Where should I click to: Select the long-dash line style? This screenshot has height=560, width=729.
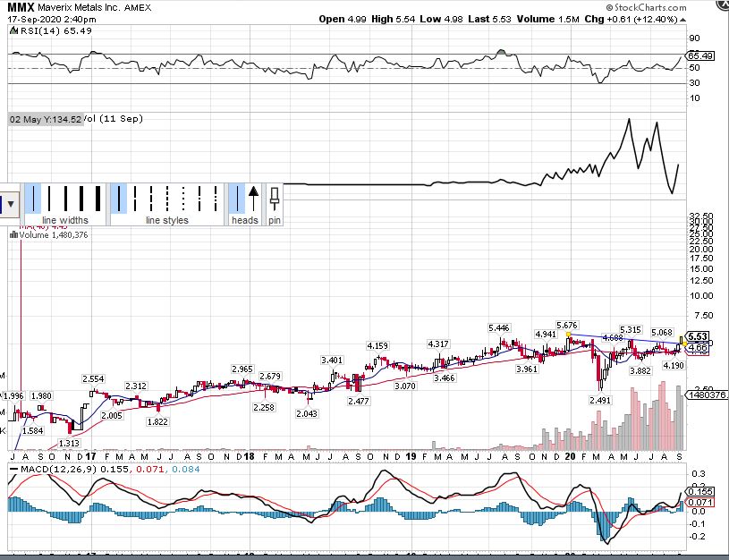pyautogui.click(x=135, y=199)
